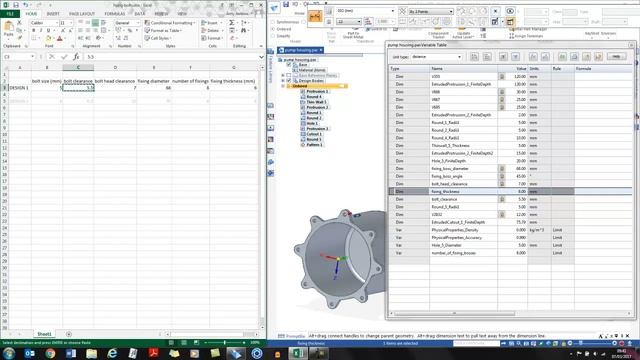Select the Synchronous radio button
Viewport: 640px width, 360px height.
click(273, 22)
